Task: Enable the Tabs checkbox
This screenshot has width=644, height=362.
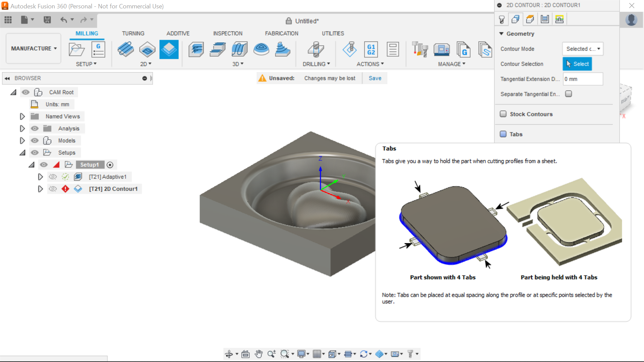Action: click(503, 134)
